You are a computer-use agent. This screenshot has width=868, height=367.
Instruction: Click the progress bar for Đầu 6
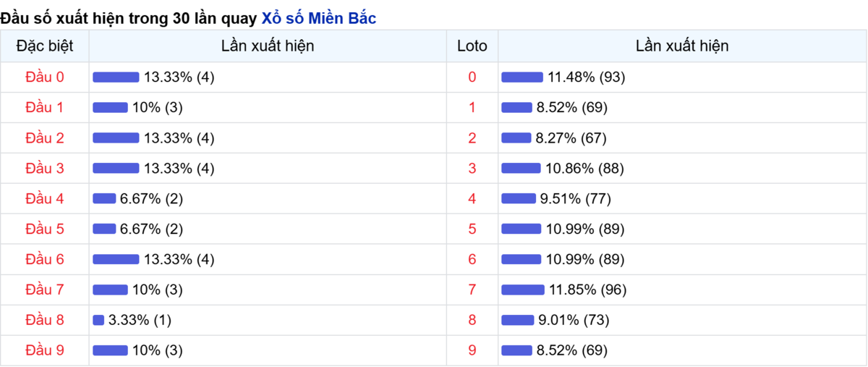[x=116, y=259]
